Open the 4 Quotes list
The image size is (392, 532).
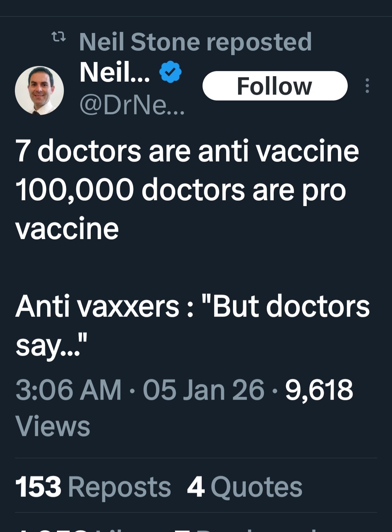(244, 487)
